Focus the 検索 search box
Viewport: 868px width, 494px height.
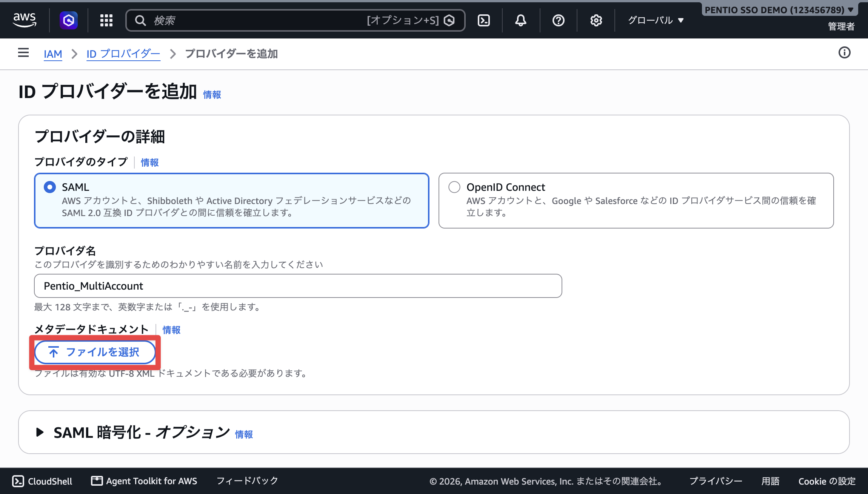[295, 20]
